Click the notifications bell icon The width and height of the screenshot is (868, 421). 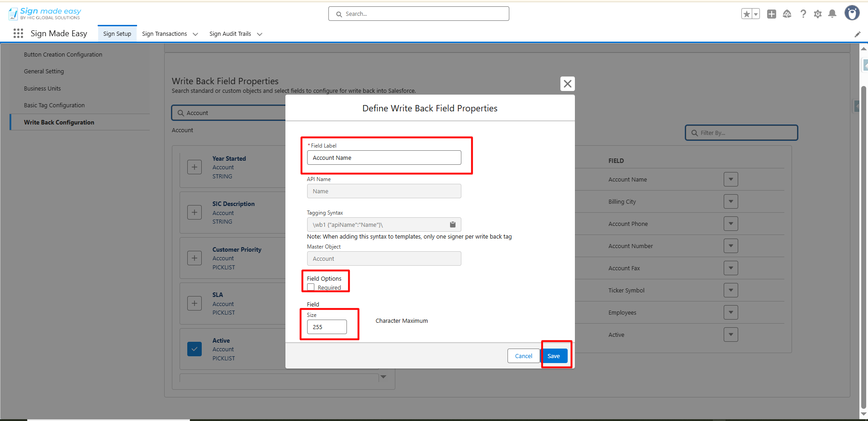pos(832,14)
